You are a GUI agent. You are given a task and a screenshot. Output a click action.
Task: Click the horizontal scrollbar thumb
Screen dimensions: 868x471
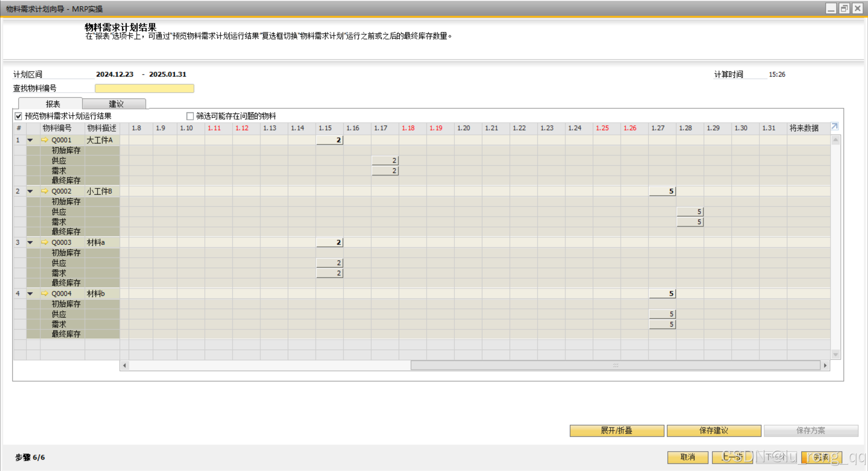click(615, 365)
